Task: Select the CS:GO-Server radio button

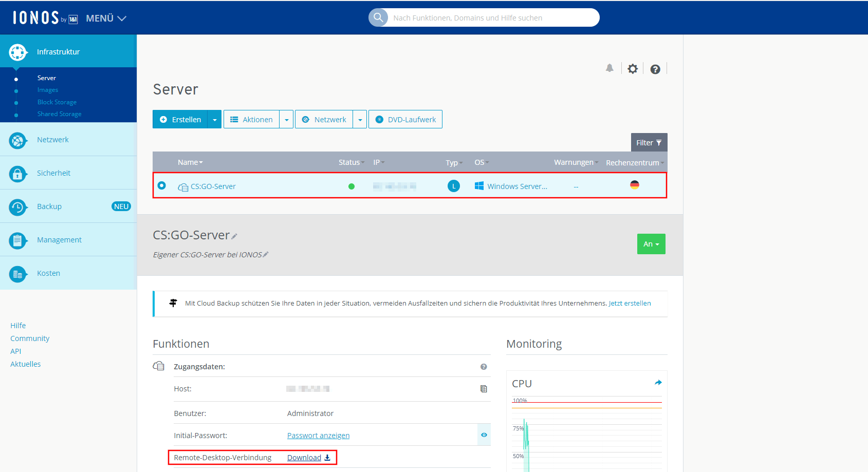Action: pyautogui.click(x=162, y=185)
